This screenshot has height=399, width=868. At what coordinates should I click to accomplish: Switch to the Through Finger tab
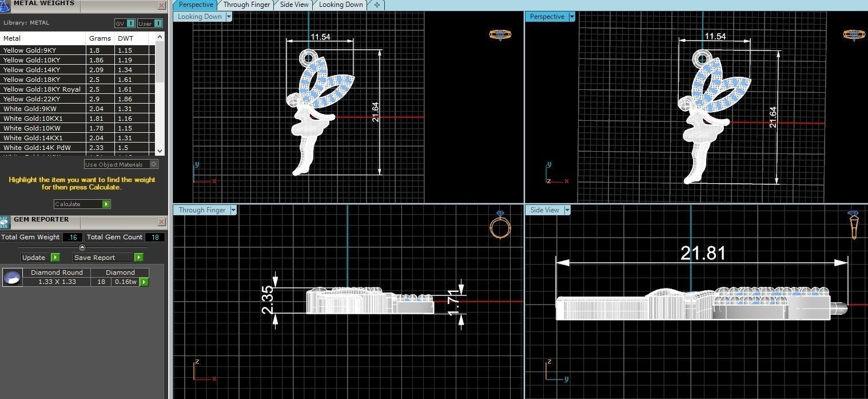tap(246, 5)
